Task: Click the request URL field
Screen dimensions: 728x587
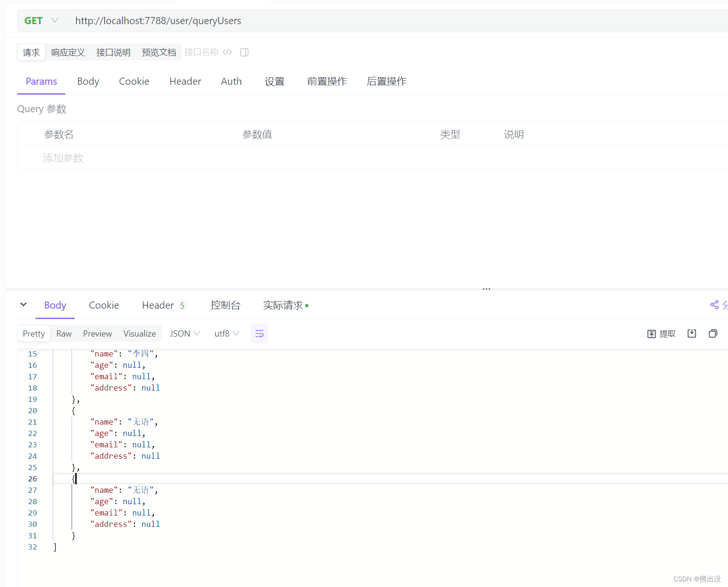Action: pyautogui.click(x=397, y=21)
